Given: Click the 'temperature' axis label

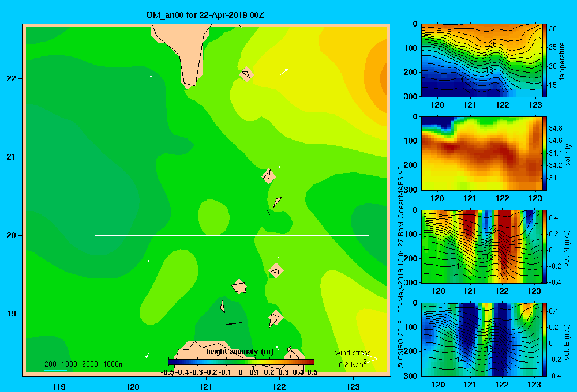Looking at the screenshot, I should pos(561,61).
